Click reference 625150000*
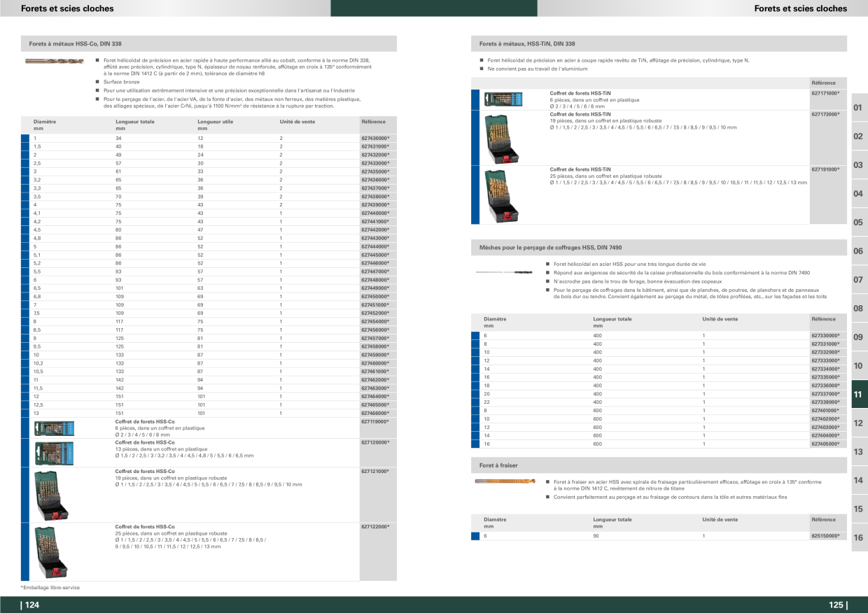The image size is (868, 613). pos(825,536)
